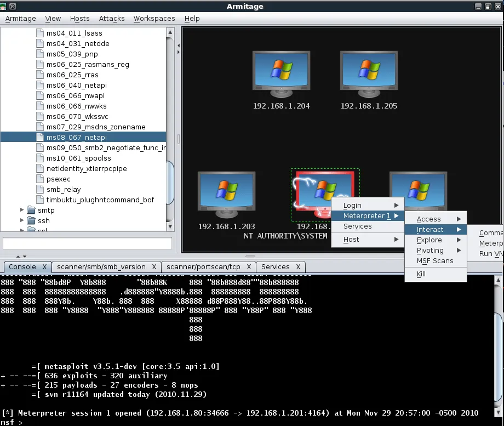
Task: Switch to the scanner/portscan/tcp tab
Action: [x=203, y=267]
